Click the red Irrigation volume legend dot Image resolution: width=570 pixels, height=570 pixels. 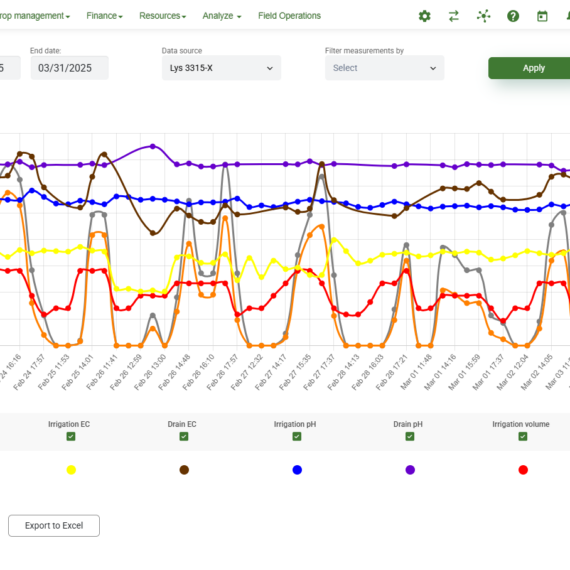click(x=523, y=470)
